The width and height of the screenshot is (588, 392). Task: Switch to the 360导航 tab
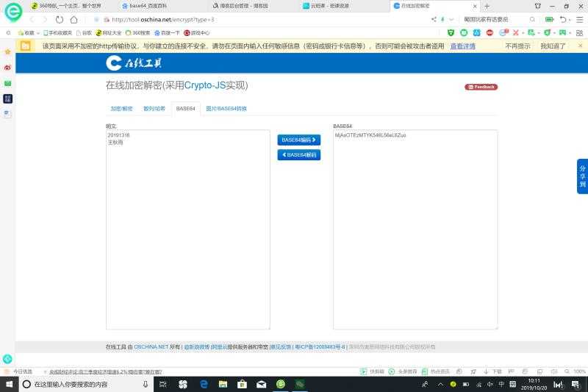(68, 6)
